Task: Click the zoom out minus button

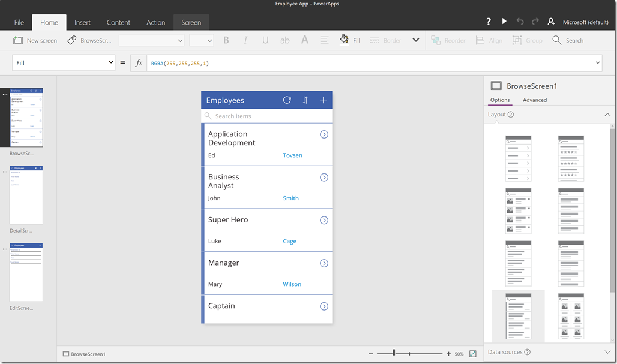Action: [x=370, y=354]
